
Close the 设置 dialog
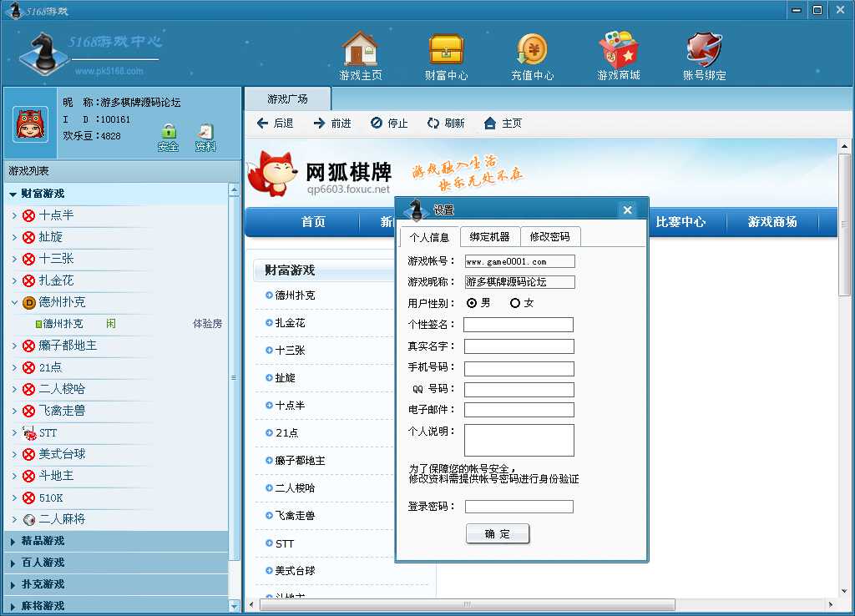click(x=628, y=210)
